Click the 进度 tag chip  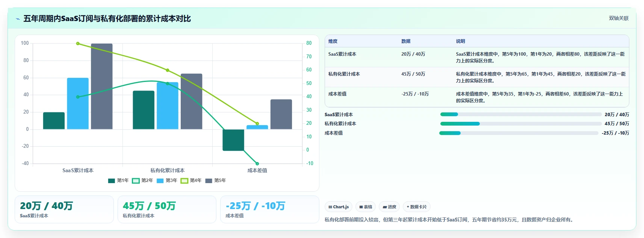[389, 207]
